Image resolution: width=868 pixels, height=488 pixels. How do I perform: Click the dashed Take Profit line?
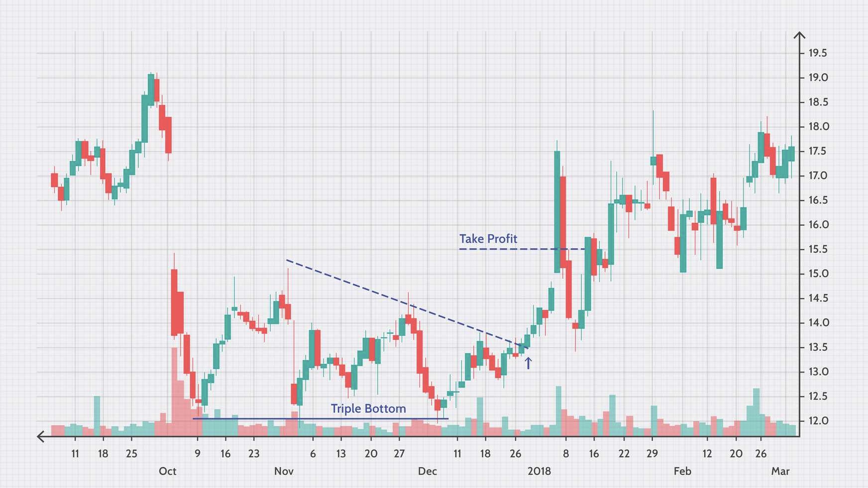[x=522, y=249]
